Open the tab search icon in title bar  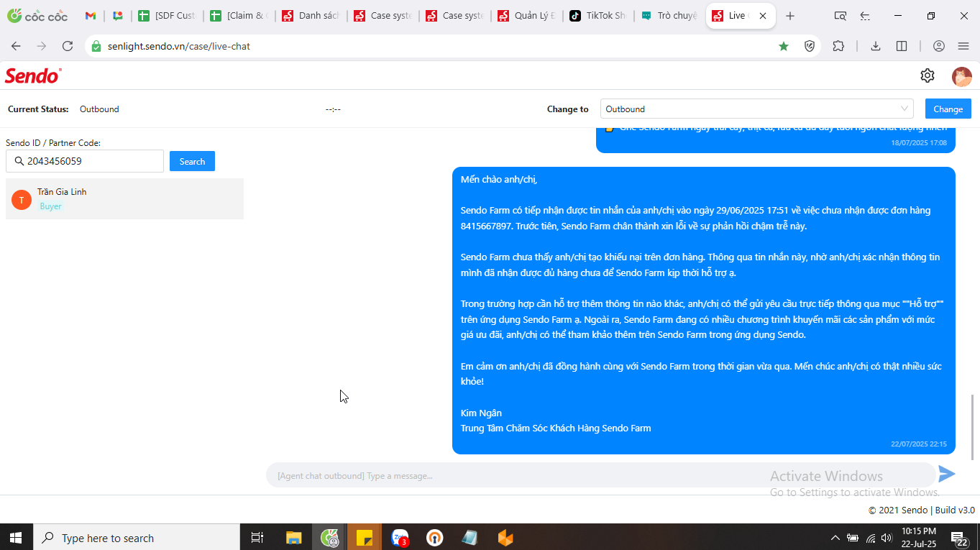point(840,16)
